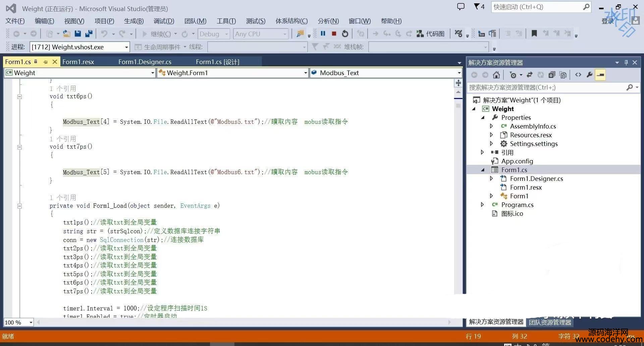Select App.config in Solution Explorer
Viewport: 644px width, 346px height.
point(517,161)
